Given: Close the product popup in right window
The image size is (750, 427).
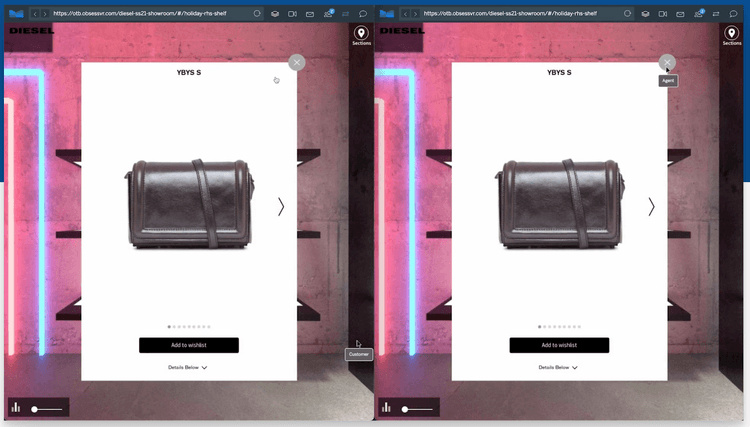Looking at the screenshot, I should pos(667,62).
